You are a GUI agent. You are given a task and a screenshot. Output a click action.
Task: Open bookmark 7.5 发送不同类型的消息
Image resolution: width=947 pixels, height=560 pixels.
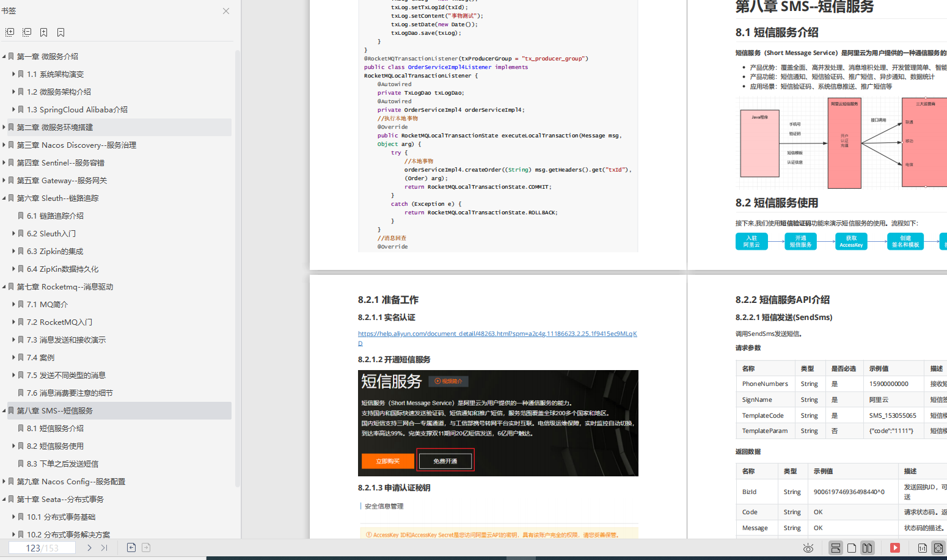[x=66, y=375]
